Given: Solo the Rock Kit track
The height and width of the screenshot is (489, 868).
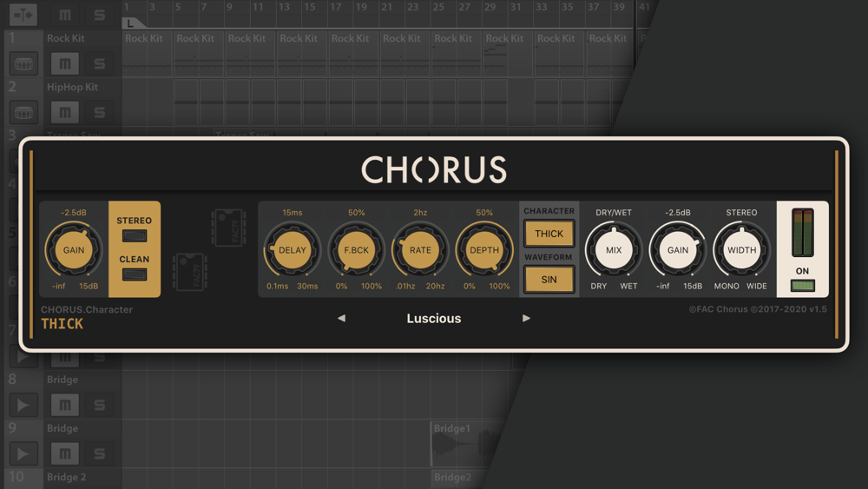Looking at the screenshot, I should click(99, 63).
